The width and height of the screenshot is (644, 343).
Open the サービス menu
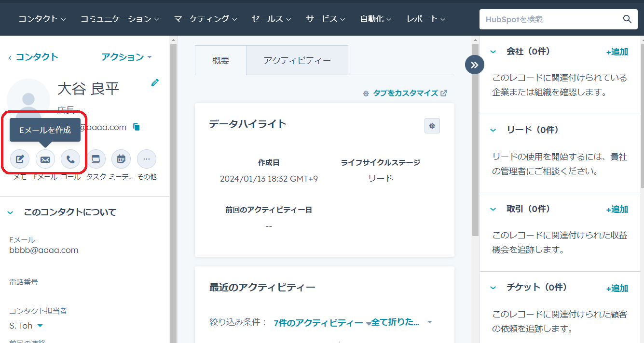coord(325,19)
